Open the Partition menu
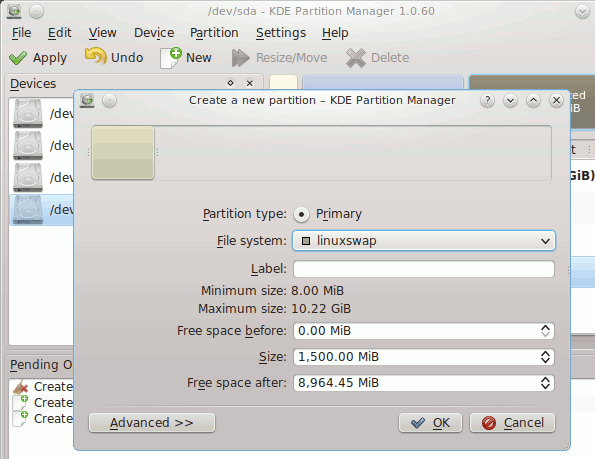595x459 pixels. point(214,33)
